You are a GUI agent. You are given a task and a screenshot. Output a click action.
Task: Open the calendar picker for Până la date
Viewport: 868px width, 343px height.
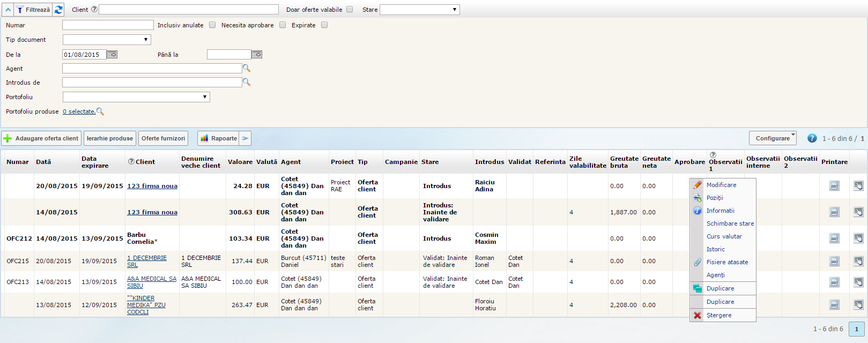click(257, 55)
